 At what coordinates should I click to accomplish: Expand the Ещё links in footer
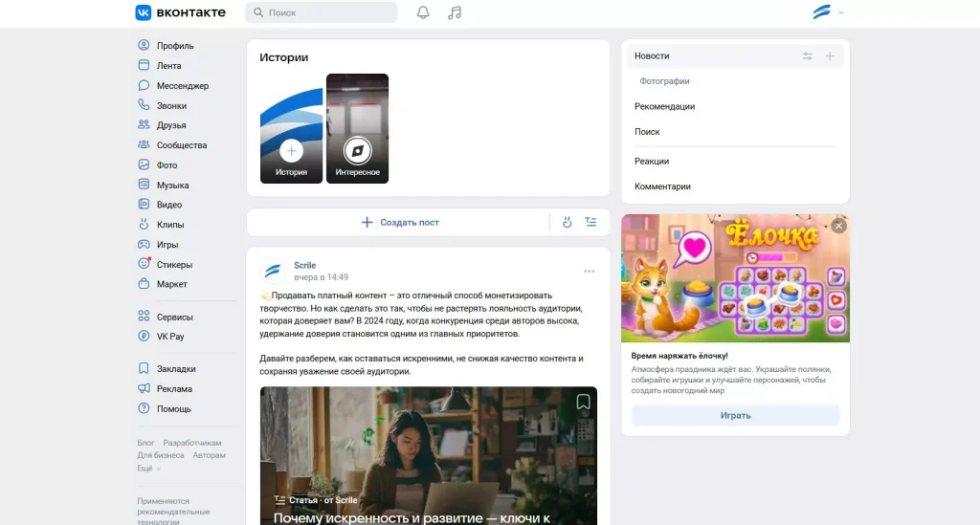(148, 469)
